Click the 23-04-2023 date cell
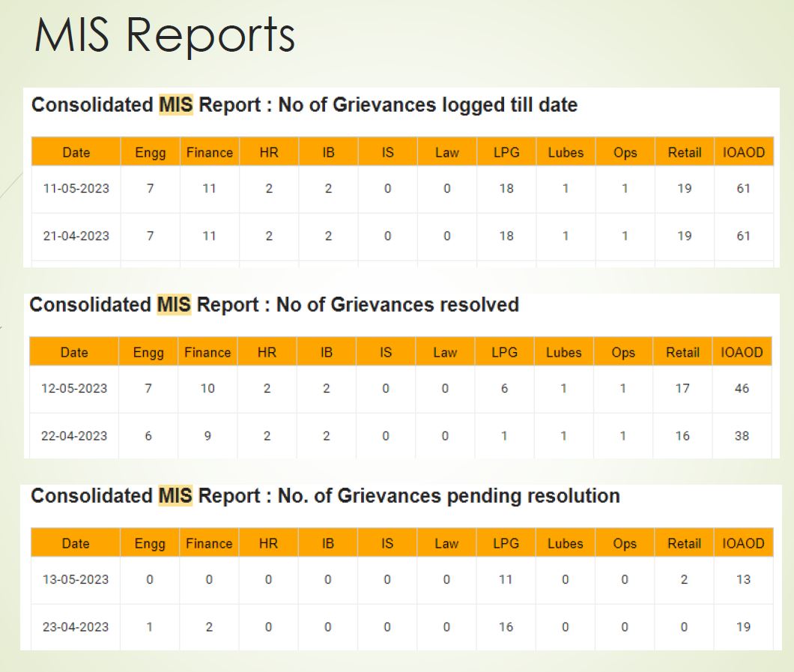The width and height of the screenshot is (794, 672). (75, 627)
